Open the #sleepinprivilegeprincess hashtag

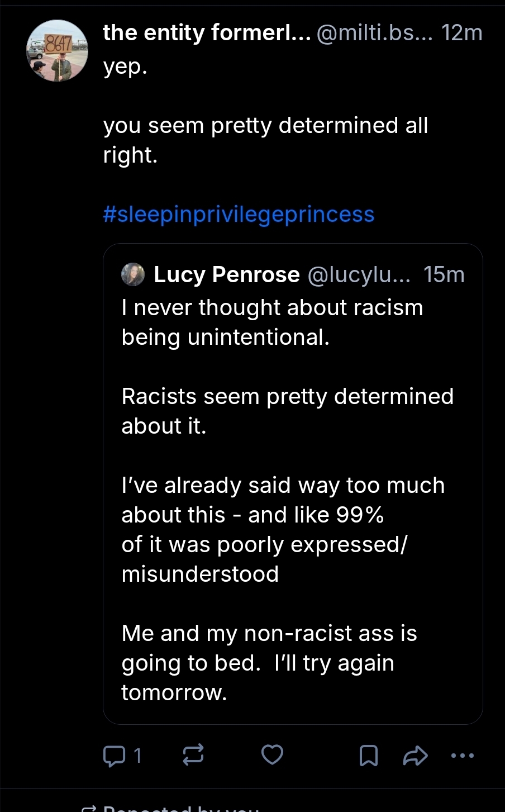(239, 215)
